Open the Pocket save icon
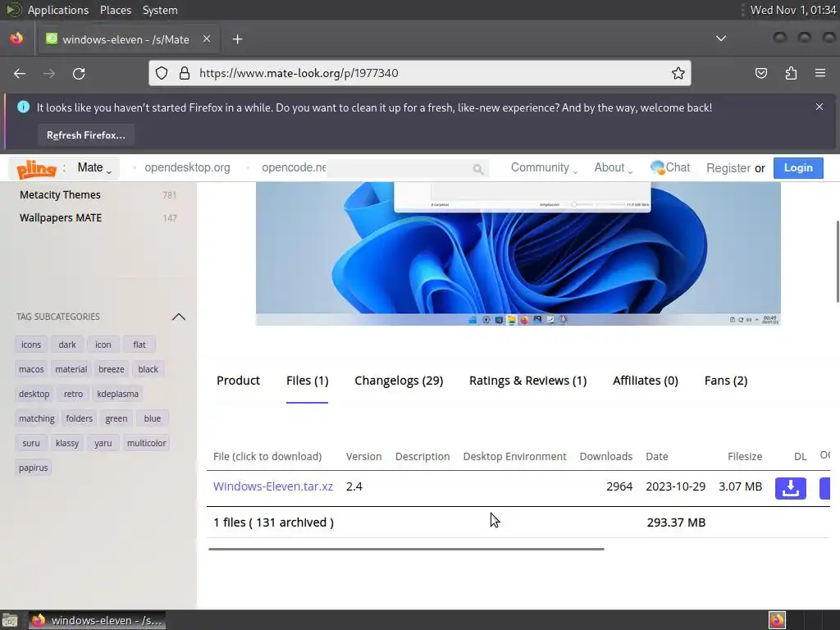 coord(761,73)
